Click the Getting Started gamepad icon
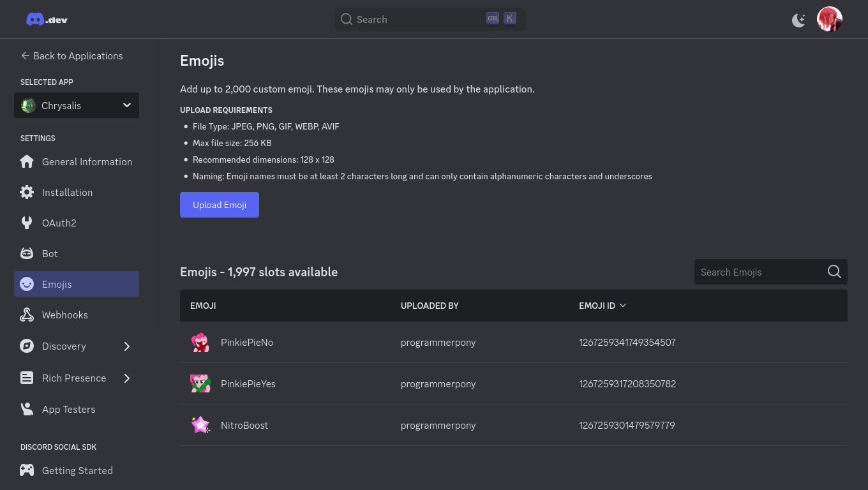Viewport: 868px width, 490px height. (27, 470)
